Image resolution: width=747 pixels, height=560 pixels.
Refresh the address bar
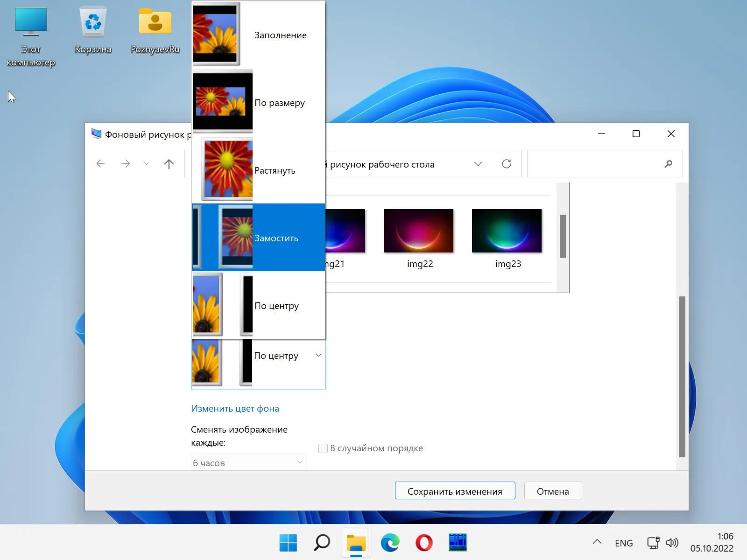(x=507, y=164)
